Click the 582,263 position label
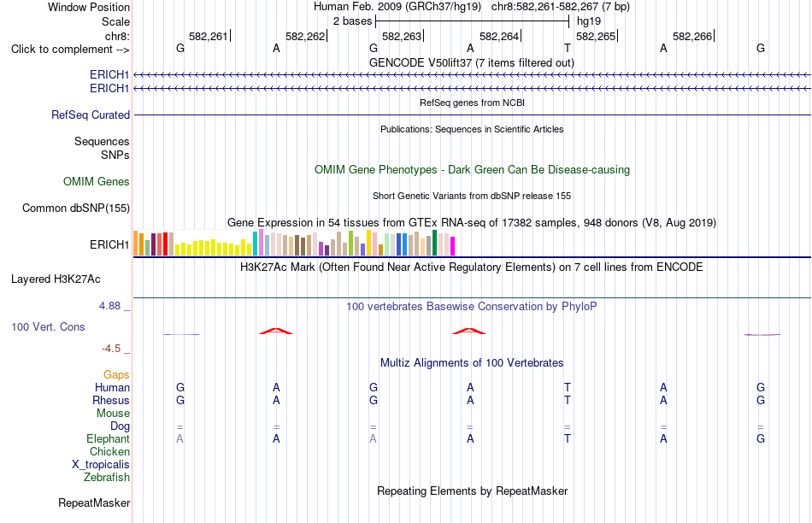The width and height of the screenshot is (812, 523). point(402,36)
